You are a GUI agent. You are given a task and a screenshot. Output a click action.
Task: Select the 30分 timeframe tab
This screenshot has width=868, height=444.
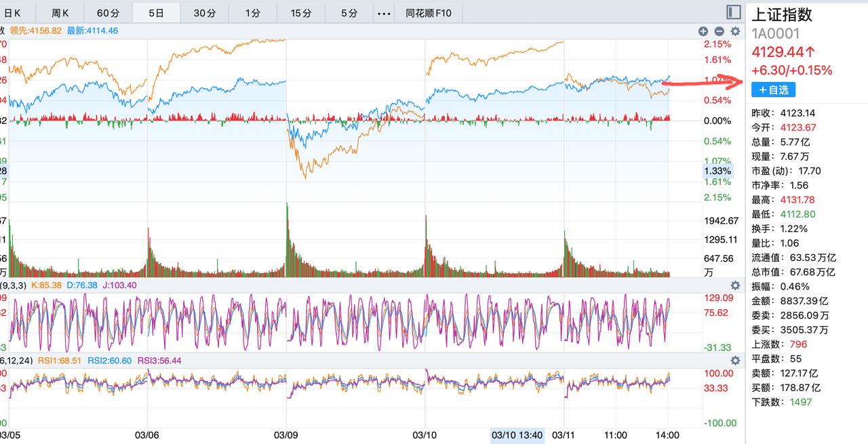[x=204, y=13]
